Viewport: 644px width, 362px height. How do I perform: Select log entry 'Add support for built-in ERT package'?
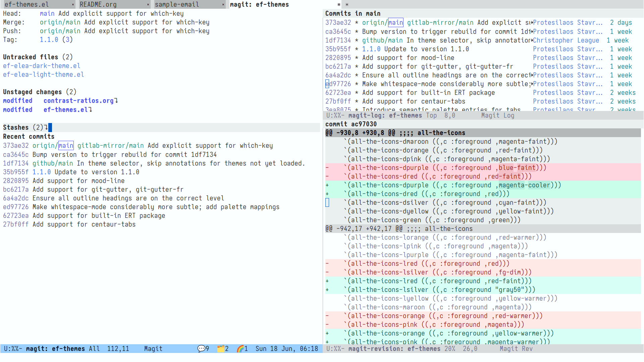point(428,93)
